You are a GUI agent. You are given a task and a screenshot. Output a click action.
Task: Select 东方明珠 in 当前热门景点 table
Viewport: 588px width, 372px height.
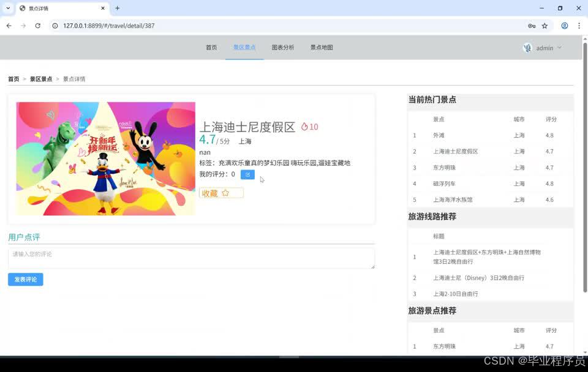click(x=445, y=168)
